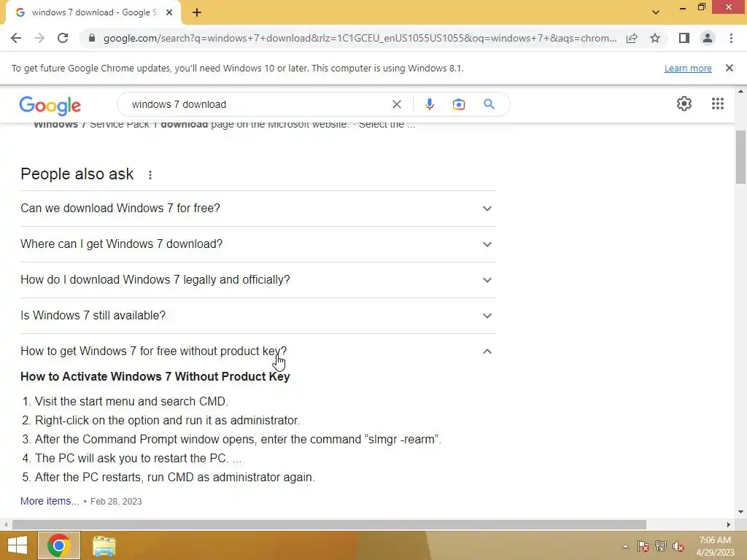Start voice search with microphone
Image resolution: width=747 pixels, height=560 pixels.
click(x=429, y=104)
